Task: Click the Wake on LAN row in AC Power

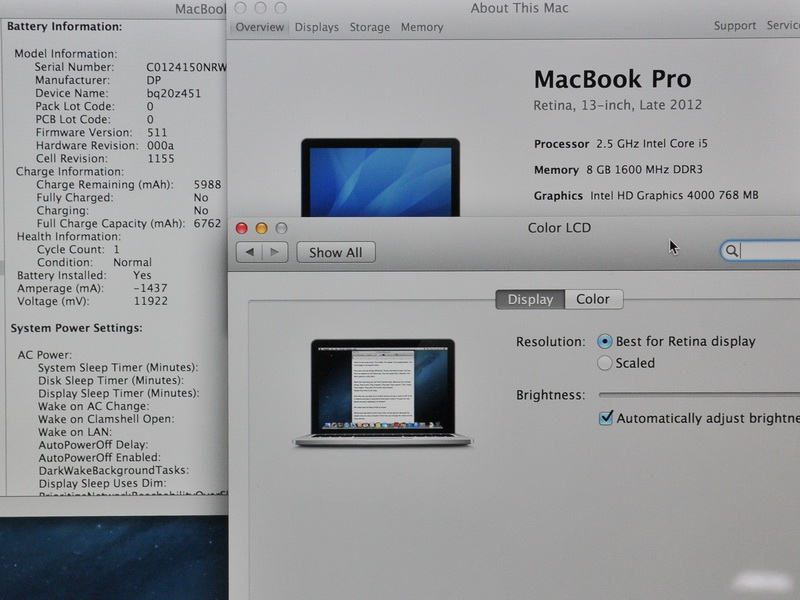Action: coord(75,432)
